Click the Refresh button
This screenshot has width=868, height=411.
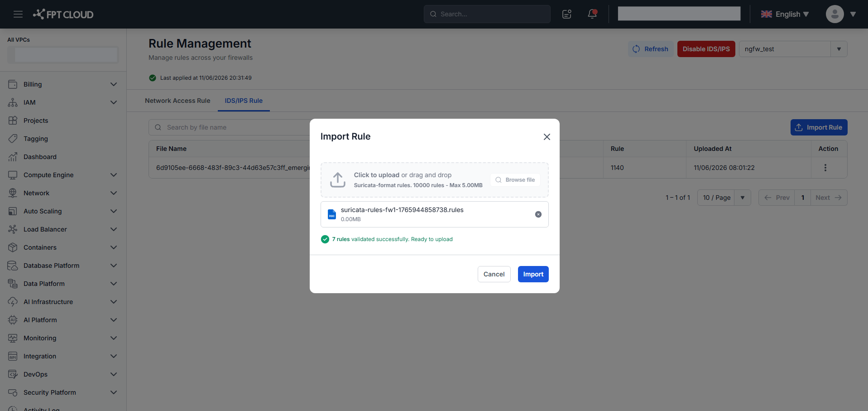coord(651,49)
